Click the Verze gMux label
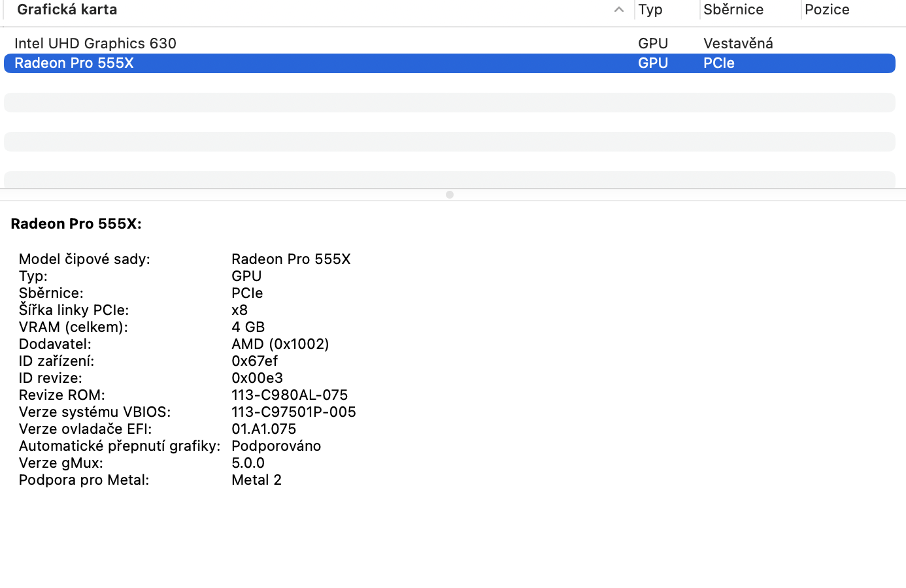The height and width of the screenshot is (588, 906). click(x=61, y=463)
